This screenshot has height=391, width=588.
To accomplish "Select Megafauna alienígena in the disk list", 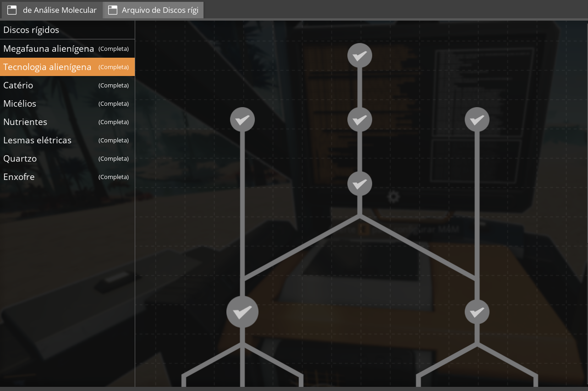I will (x=67, y=49).
